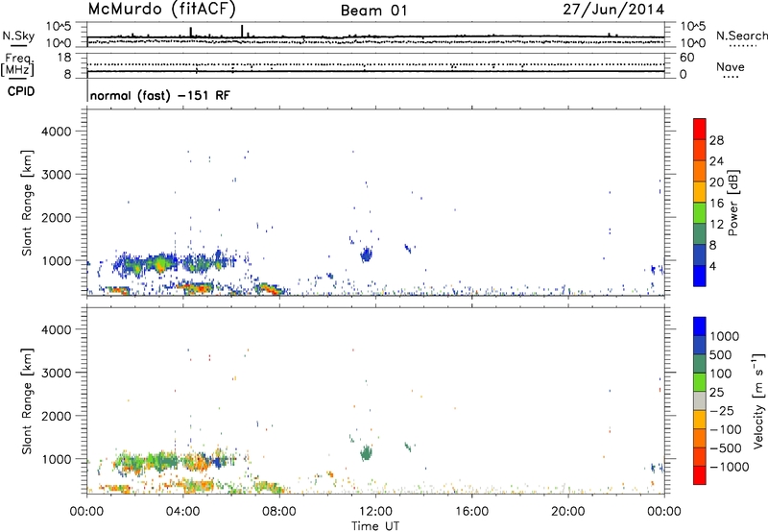Click the red top of Power colorbar
This screenshot has width=768, height=532.
pos(700,129)
